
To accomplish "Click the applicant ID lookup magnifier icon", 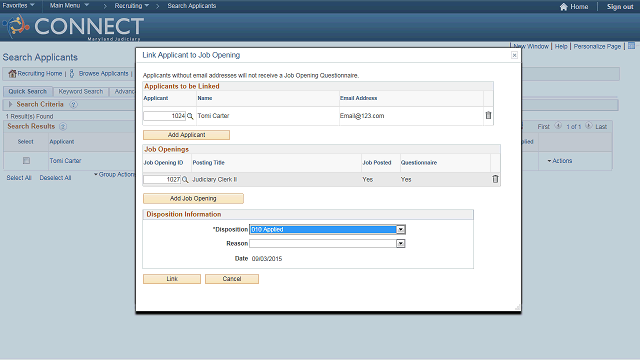I will pos(190,116).
